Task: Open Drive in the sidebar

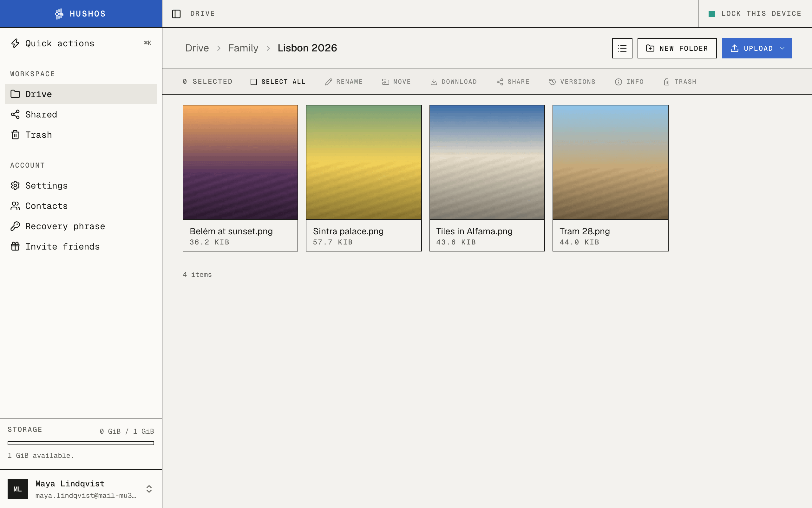Action: [81, 94]
